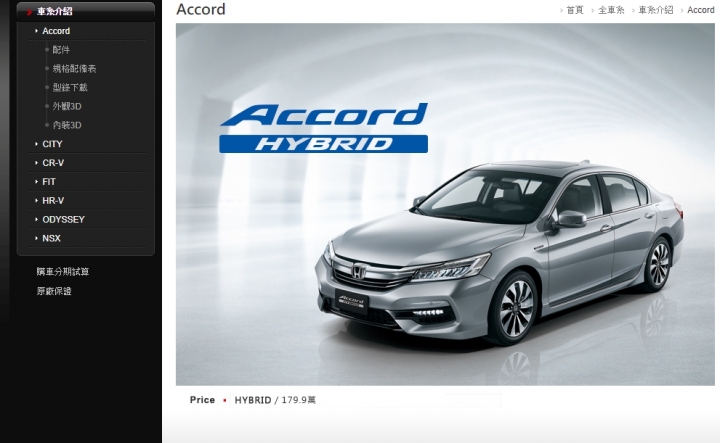This screenshot has width=720, height=443.
Task: Click the arrow beside ODYSSEY
Action: (36, 219)
